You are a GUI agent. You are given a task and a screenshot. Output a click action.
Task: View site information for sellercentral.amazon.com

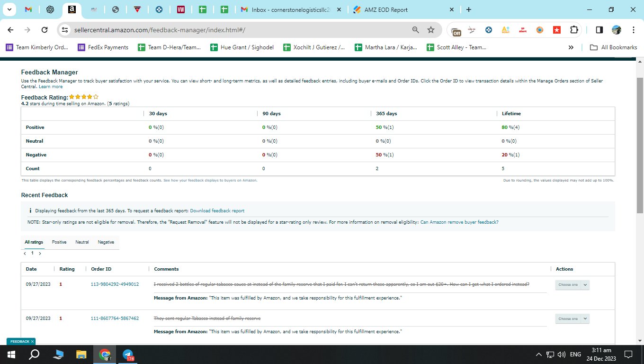coord(65,30)
